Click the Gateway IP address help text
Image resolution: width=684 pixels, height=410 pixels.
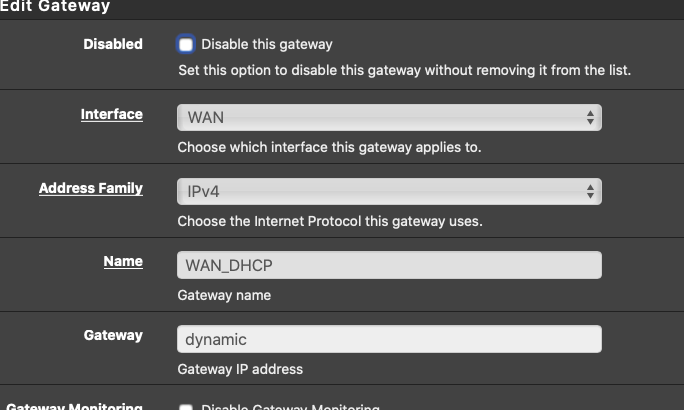click(240, 369)
